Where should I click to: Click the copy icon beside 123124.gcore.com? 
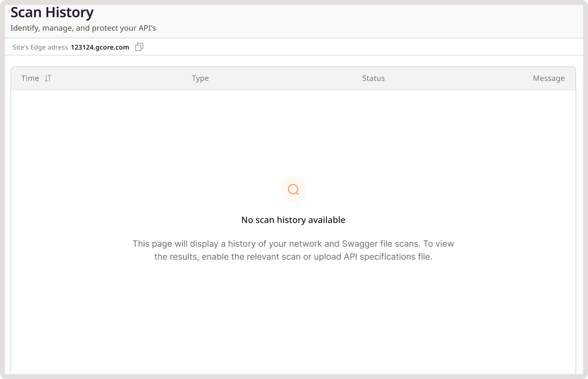point(139,47)
